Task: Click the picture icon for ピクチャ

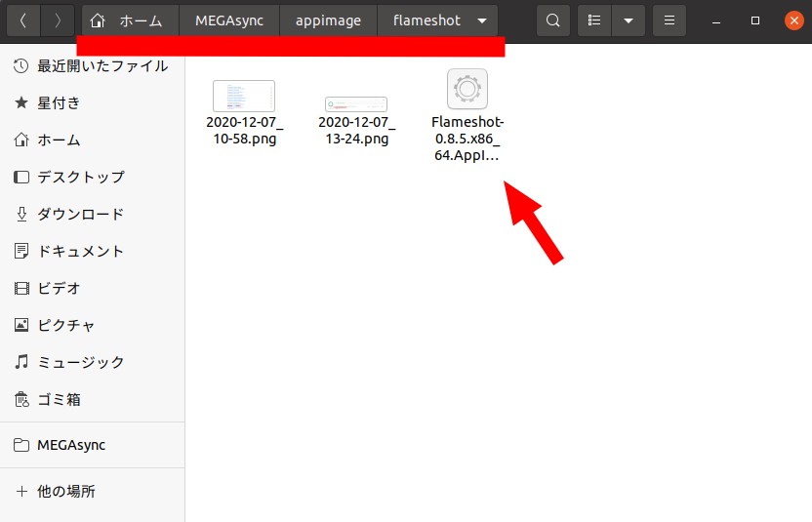Action: [x=21, y=325]
